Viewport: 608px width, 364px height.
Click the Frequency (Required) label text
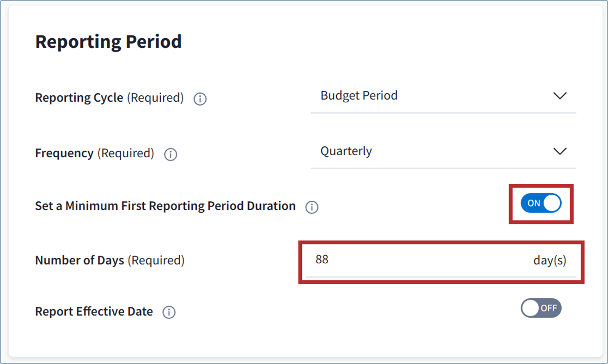(94, 153)
